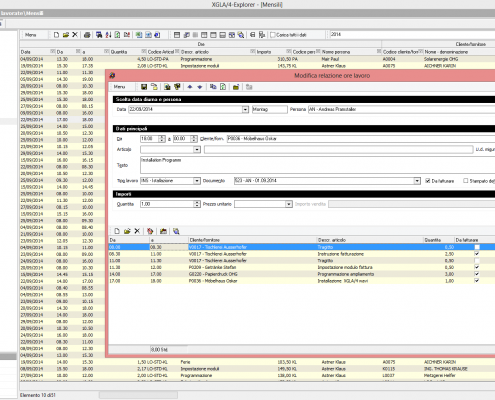
Task: Toggle Da fatturare checkbox for Istruzione fatturazione row
Action: pyautogui.click(x=477, y=254)
